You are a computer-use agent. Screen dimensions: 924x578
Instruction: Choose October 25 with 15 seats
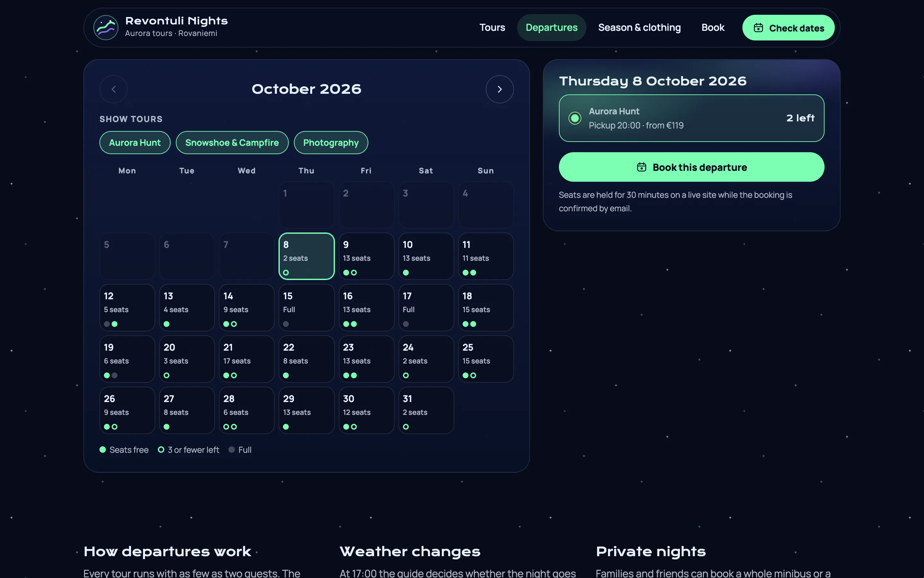[486, 359]
